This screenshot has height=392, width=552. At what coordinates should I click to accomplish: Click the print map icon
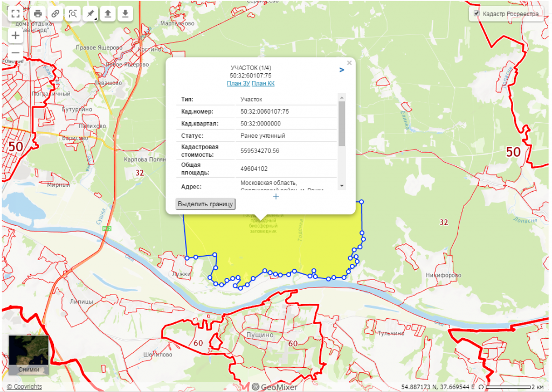[x=38, y=13]
